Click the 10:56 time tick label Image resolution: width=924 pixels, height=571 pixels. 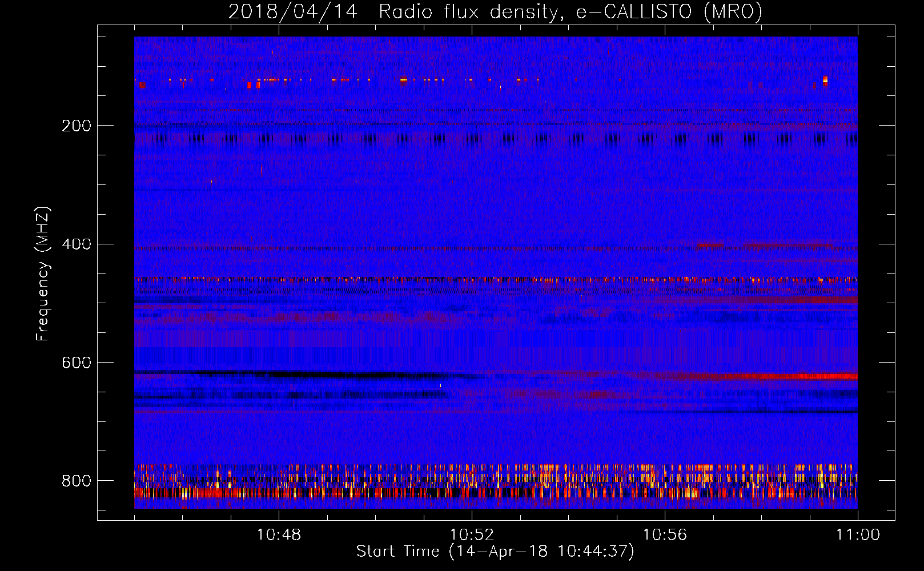point(665,535)
